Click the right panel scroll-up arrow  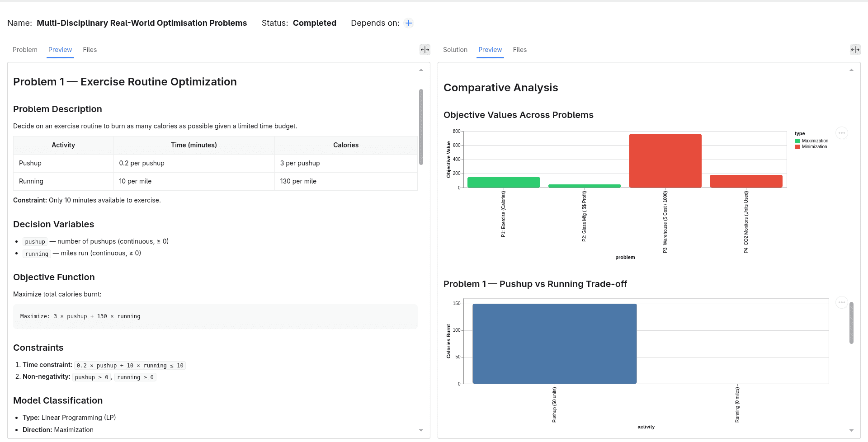tap(851, 70)
